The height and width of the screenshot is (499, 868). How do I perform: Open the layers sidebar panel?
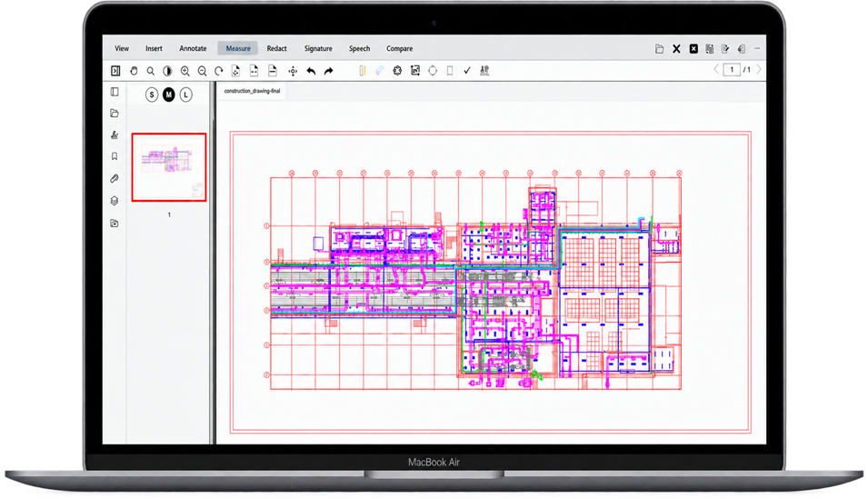(115, 201)
